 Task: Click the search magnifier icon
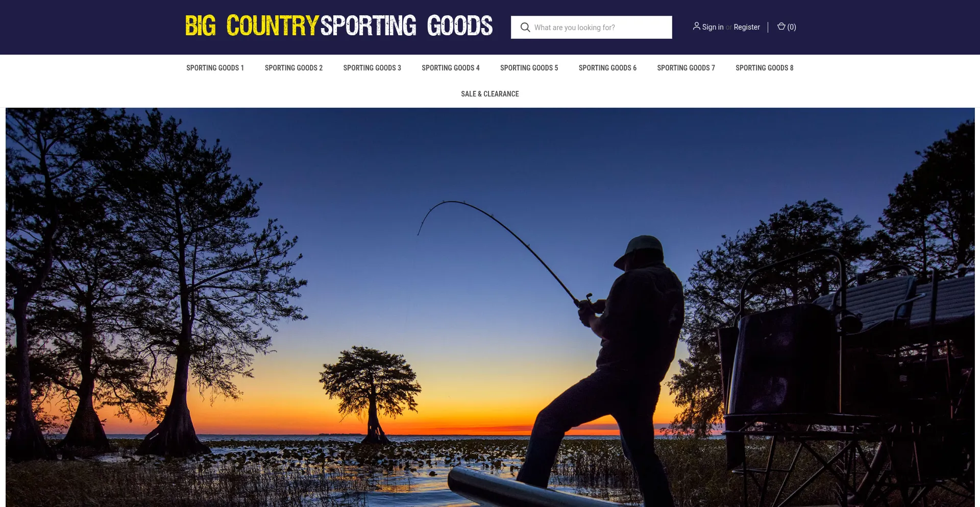click(x=525, y=27)
